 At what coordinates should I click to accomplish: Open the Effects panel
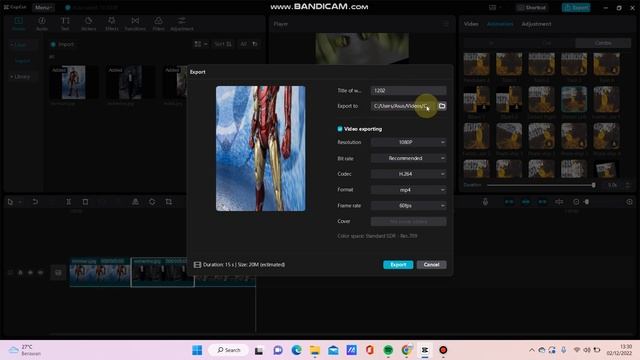[111, 24]
